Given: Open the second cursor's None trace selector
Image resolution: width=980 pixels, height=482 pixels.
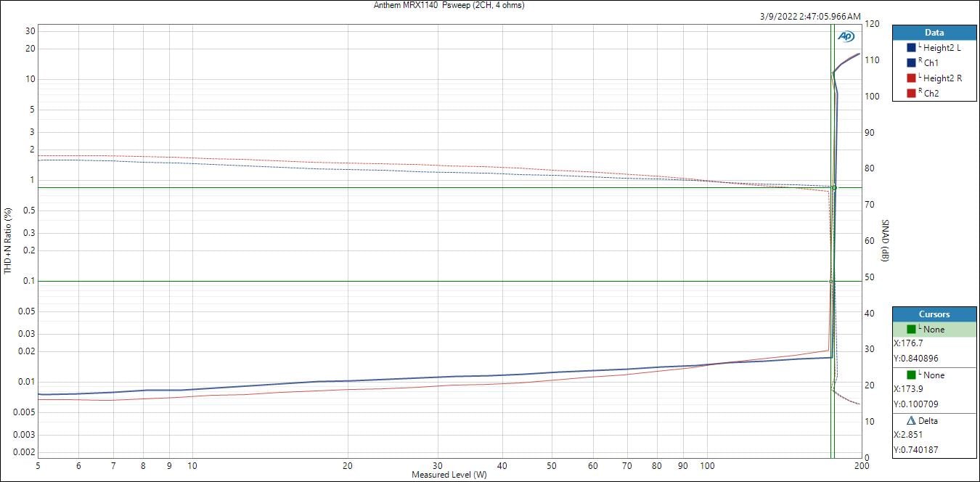Looking at the screenshot, I should [x=934, y=375].
